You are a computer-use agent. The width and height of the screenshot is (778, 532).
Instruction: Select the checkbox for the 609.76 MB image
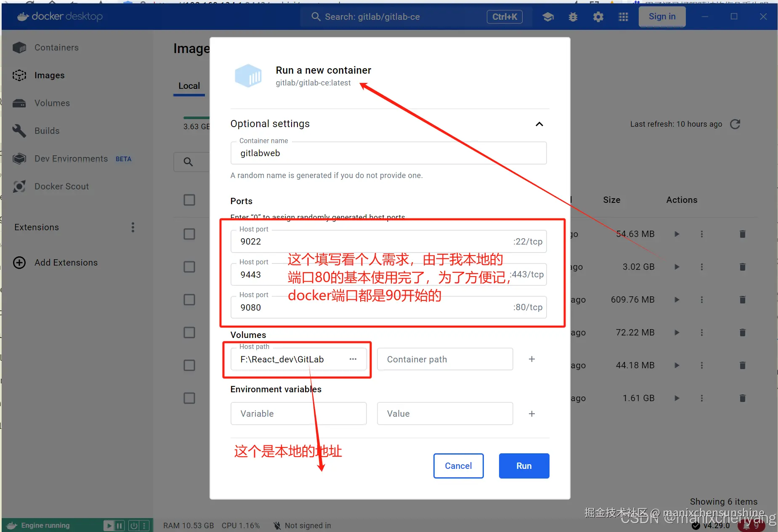[189, 300]
